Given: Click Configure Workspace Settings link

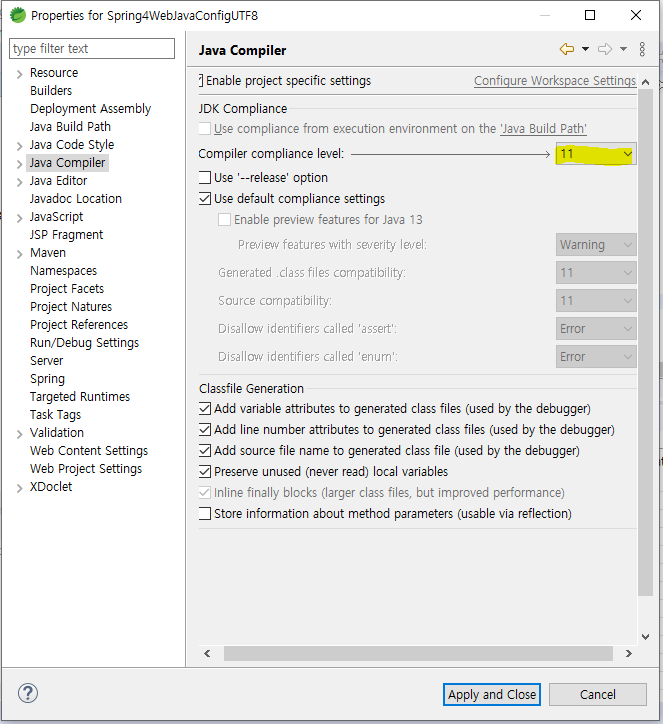Looking at the screenshot, I should (555, 81).
